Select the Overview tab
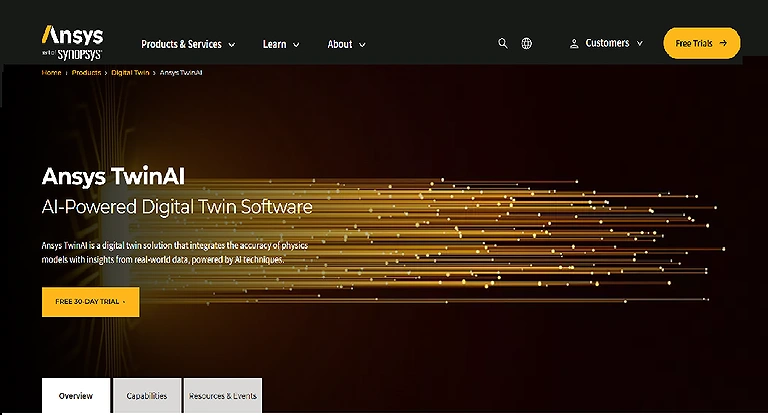The image size is (768, 415). pyautogui.click(x=76, y=396)
